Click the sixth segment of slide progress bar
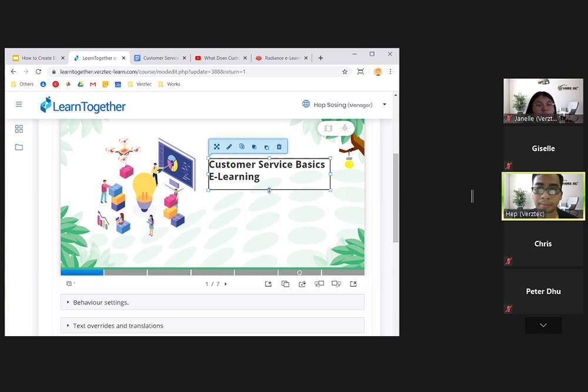The image size is (588, 392). tap(299, 273)
